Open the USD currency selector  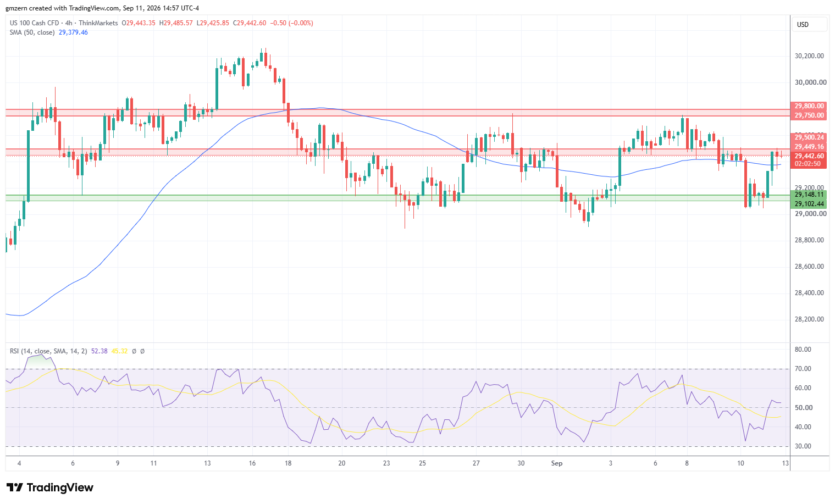click(x=809, y=24)
